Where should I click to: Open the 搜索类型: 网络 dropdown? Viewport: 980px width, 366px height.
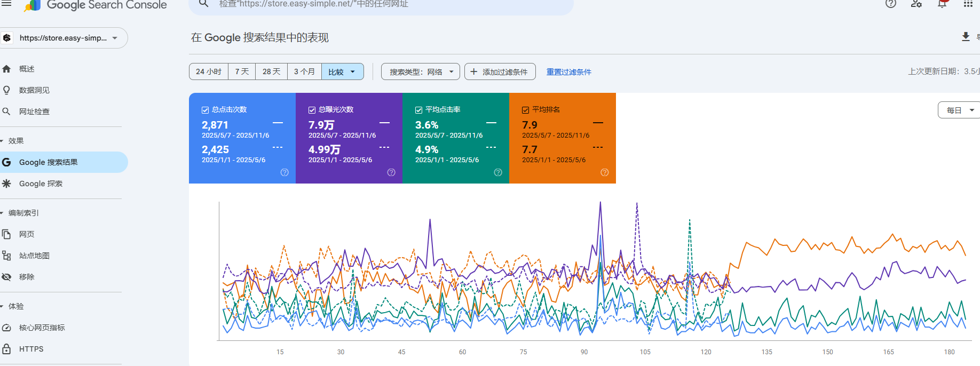(420, 71)
